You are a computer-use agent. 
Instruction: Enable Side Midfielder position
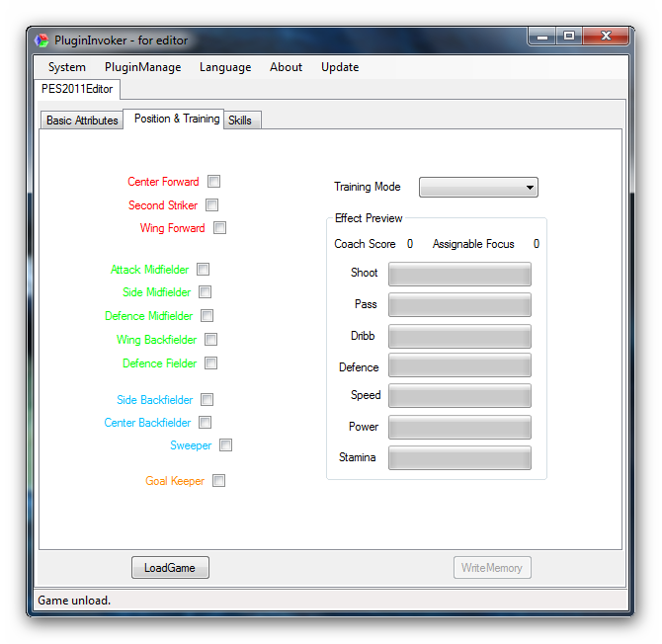point(206,292)
